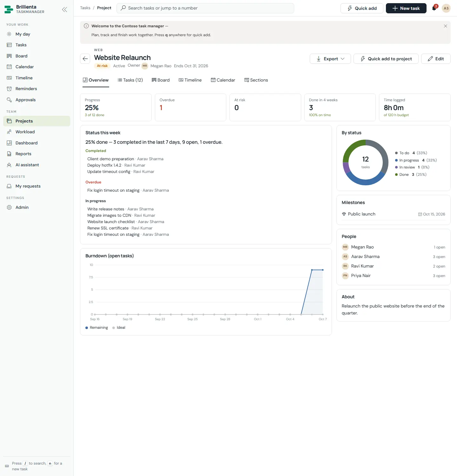Click the AS user avatar
The width and height of the screenshot is (457, 476).
click(446, 8)
